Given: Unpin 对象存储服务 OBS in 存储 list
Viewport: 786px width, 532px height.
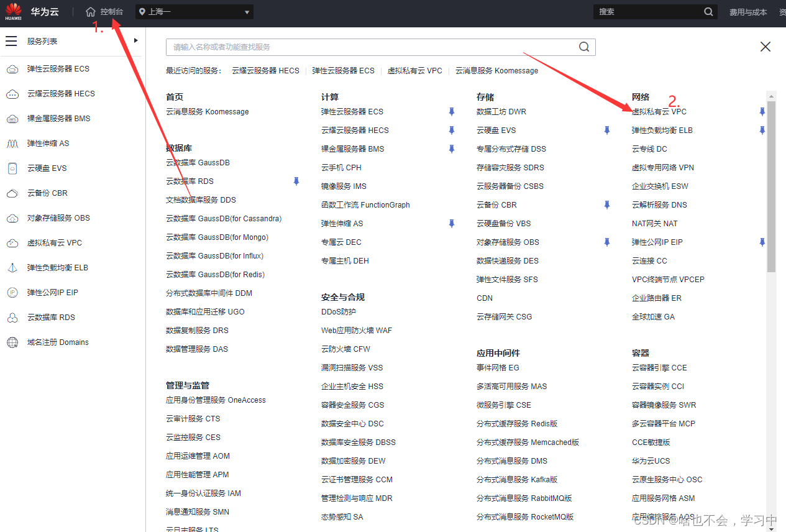Looking at the screenshot, I should 607,242.
